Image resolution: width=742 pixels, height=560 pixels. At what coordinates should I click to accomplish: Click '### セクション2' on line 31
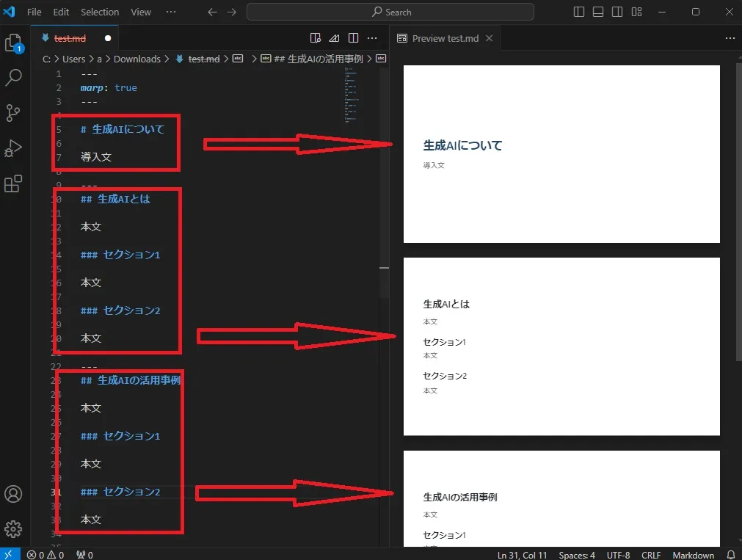coord(120,491)
